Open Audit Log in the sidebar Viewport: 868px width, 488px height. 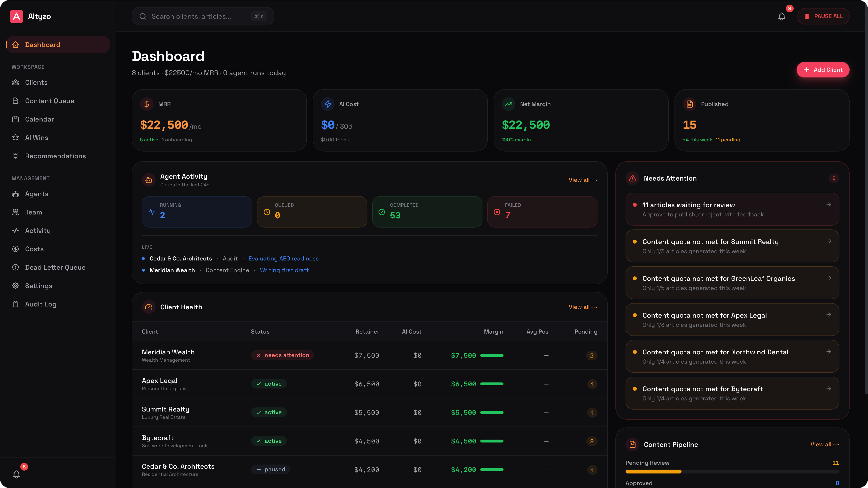pos(58,304)
